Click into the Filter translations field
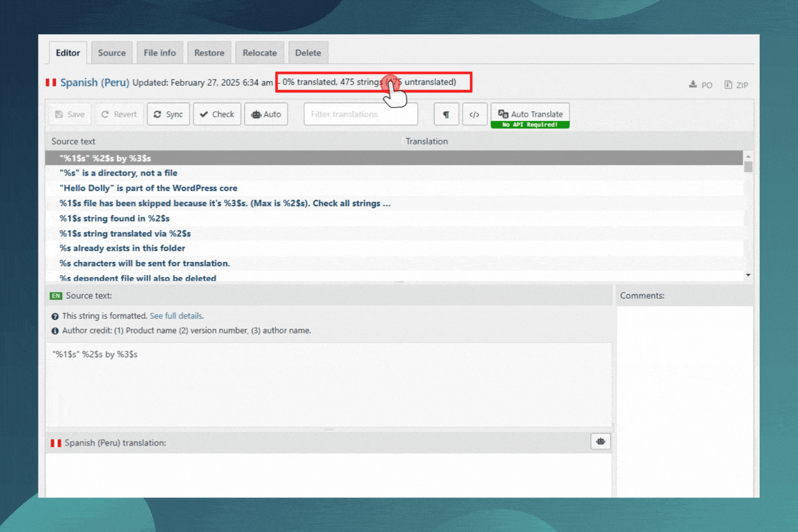Viewport: 798px width, 532px height. click(361, 114)
